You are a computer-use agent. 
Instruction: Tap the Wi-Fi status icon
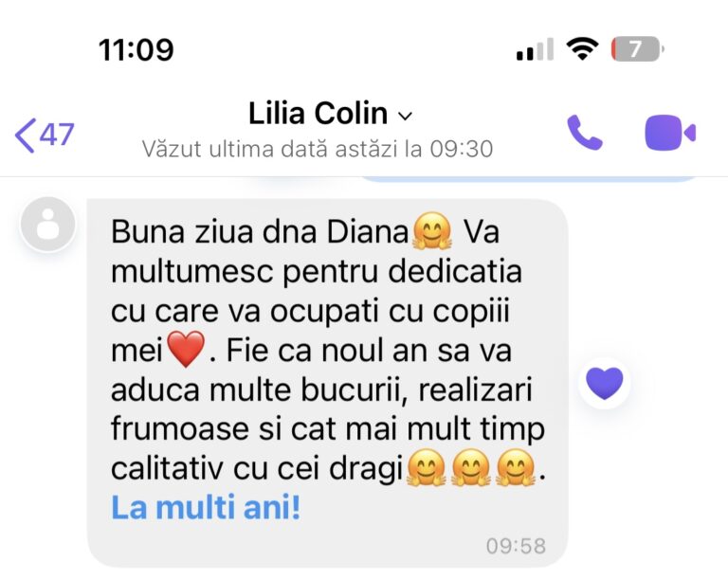[582, 49]
